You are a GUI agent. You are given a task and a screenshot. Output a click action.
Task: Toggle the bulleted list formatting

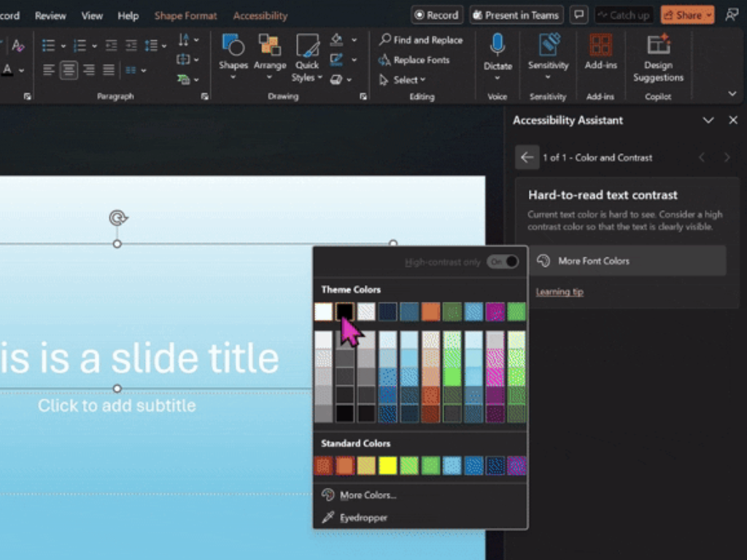pyautogui.click(x=47, y=46)
